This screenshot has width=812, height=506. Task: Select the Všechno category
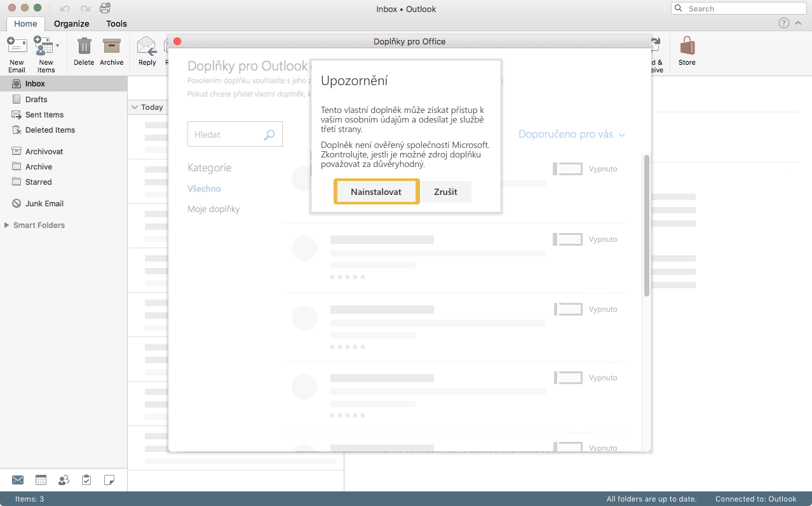(204, 189)
